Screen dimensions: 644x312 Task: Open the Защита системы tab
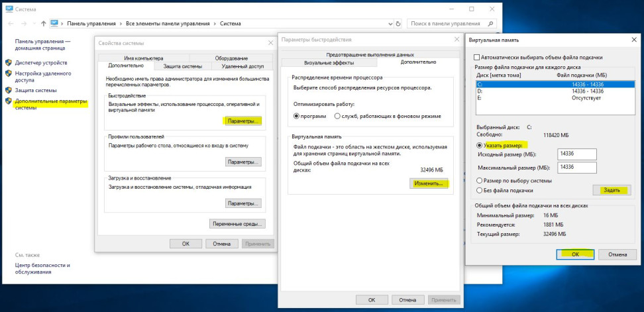[x=182, y=66]
